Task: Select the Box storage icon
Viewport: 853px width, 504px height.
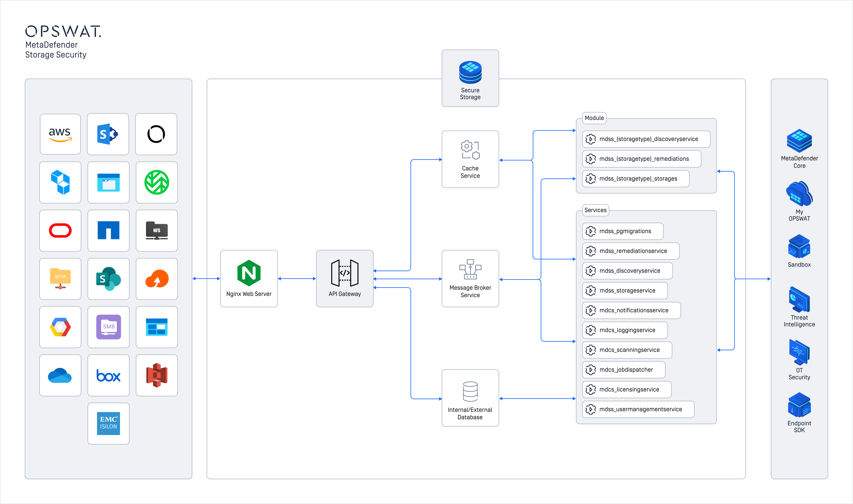Action: pos(108,375)
